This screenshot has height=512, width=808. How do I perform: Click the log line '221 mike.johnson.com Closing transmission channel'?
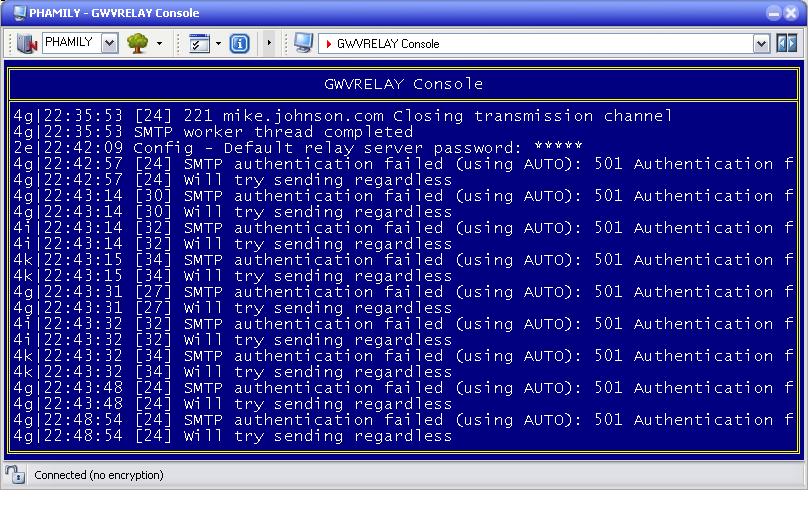pos(343,116)
